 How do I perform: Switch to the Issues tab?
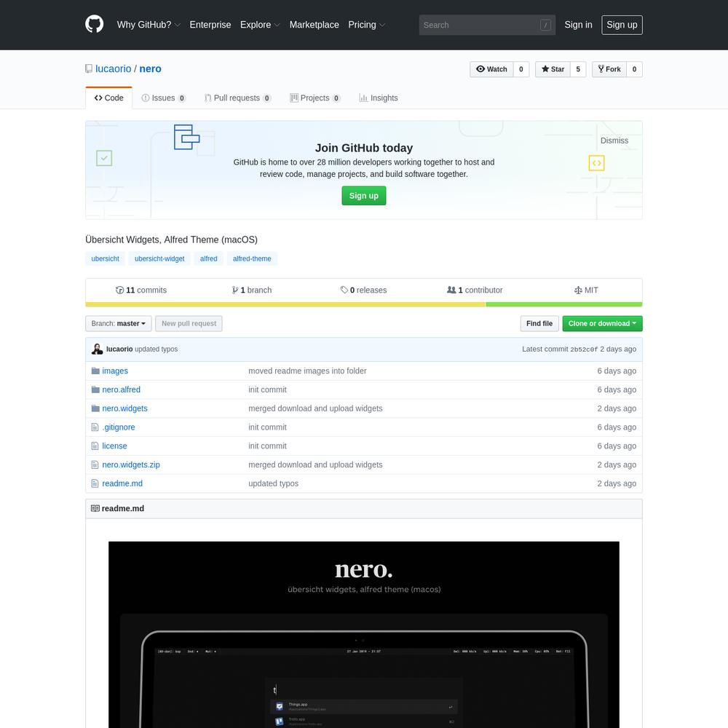pos(163,98)
